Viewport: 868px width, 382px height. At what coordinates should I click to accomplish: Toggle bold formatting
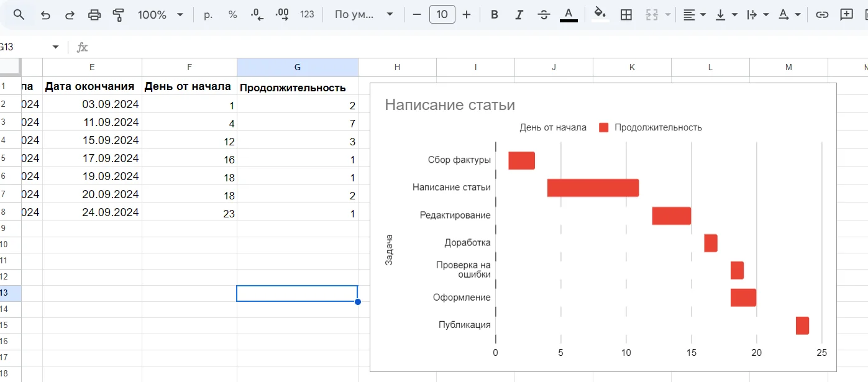[495, 15]
